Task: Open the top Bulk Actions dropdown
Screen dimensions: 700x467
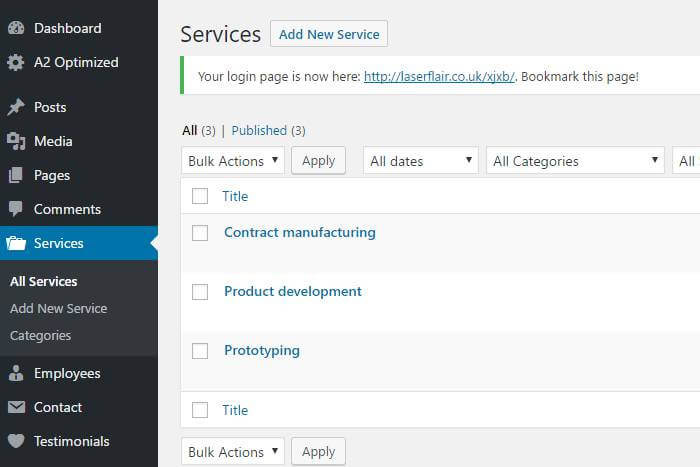Action: point(233,161)
